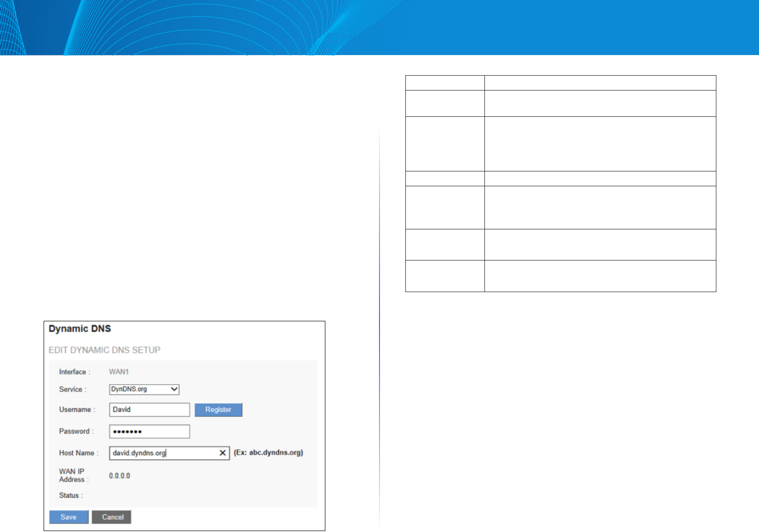Image resolution: width=759 pixels, height=532 pixels.
Task: Clear Host Name with the X icon
Action: (x=223, y=453)
